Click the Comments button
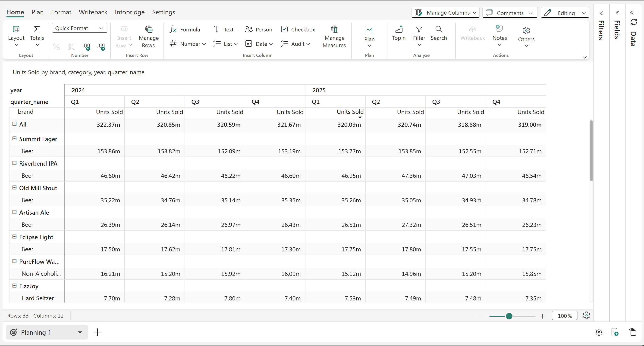 click(x=510, y=13)
